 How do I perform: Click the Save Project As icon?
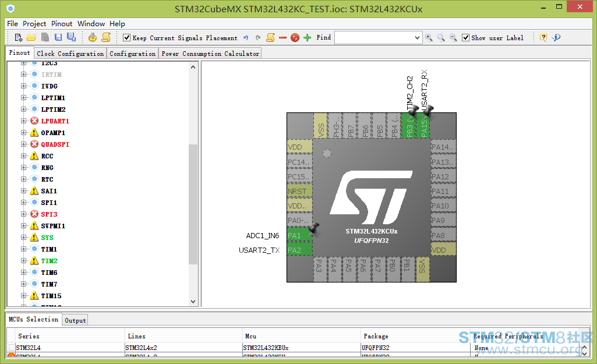(x=71, y=37)
